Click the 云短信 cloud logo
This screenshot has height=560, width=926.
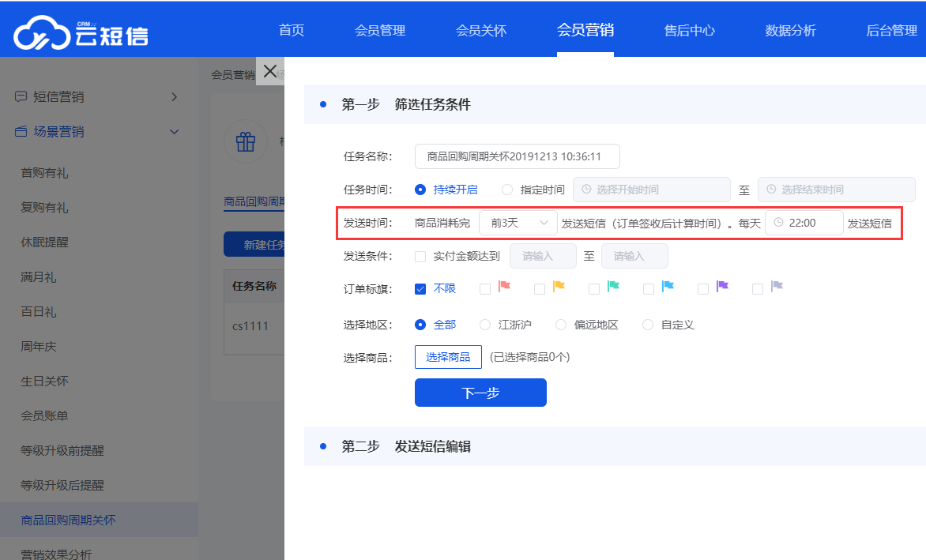click(x=81, y=32)
